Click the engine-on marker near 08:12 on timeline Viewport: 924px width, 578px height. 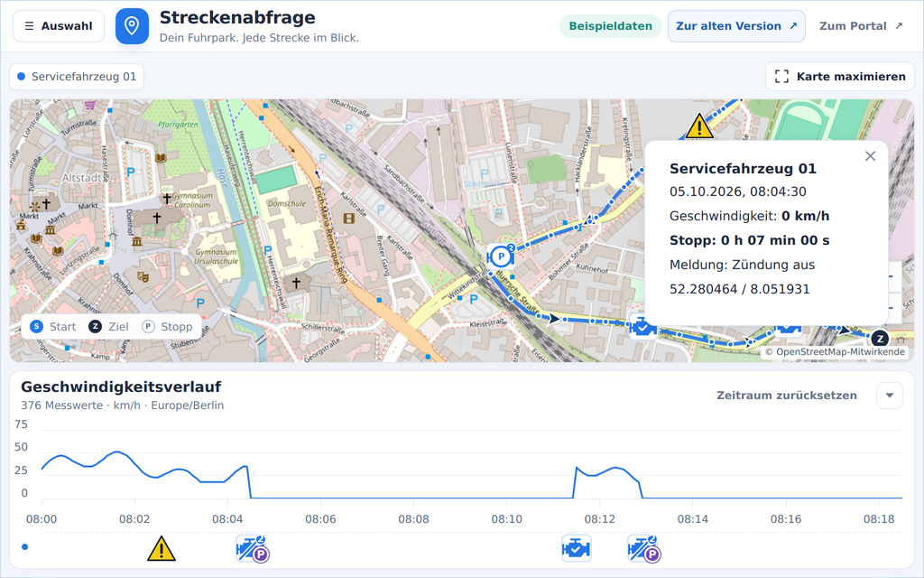[x=577, y=548]
